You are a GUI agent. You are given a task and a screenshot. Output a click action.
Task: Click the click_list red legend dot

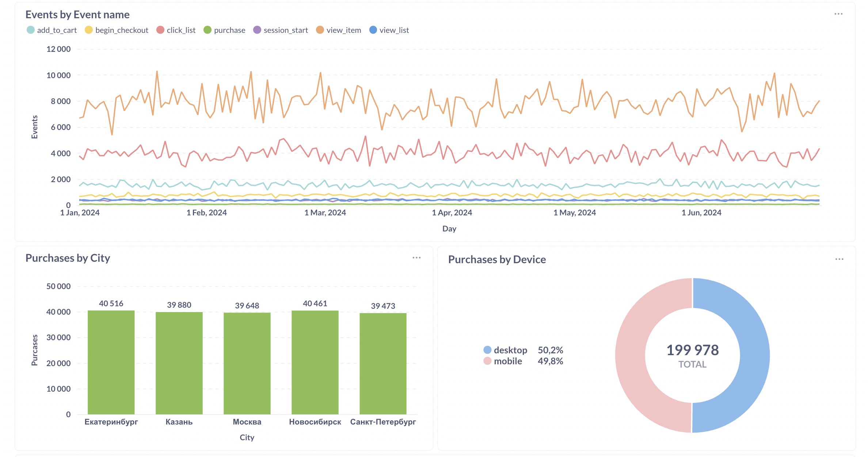[161, 30]
